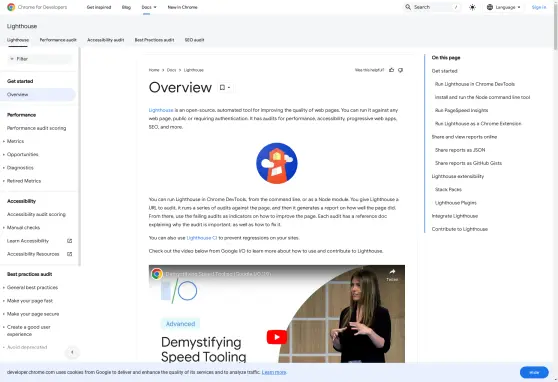Open Accessibility audit scoring page
The image size is (558, 382).
tap(36, 214)
